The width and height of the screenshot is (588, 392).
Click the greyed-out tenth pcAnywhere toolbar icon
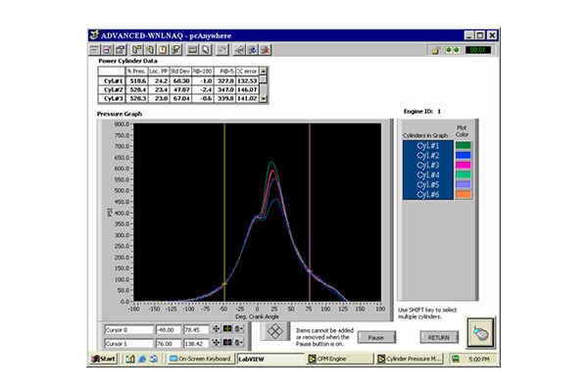(222, 50)
